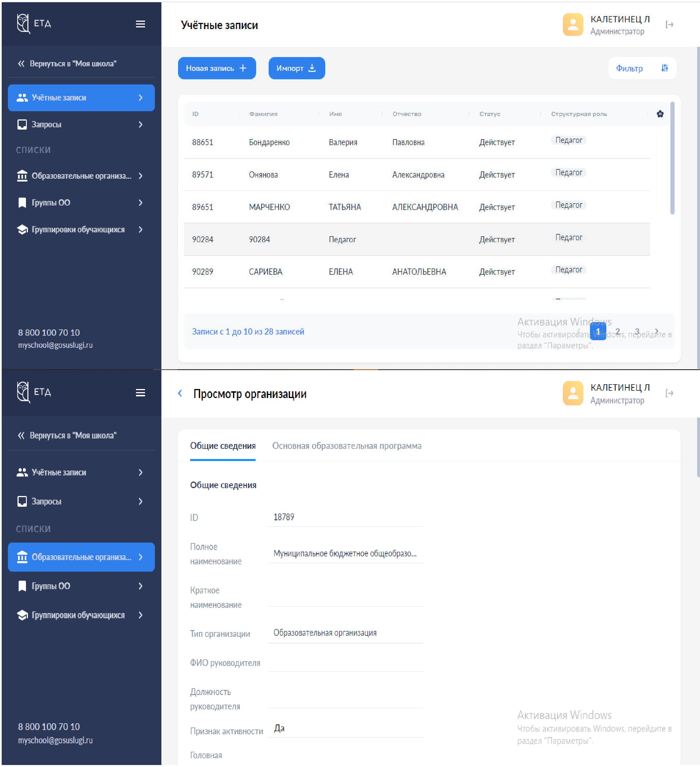Expand Группы ОО chevron in bottom sidebar
This screenshot has height=767, width=700.
(x=141, y=586)
